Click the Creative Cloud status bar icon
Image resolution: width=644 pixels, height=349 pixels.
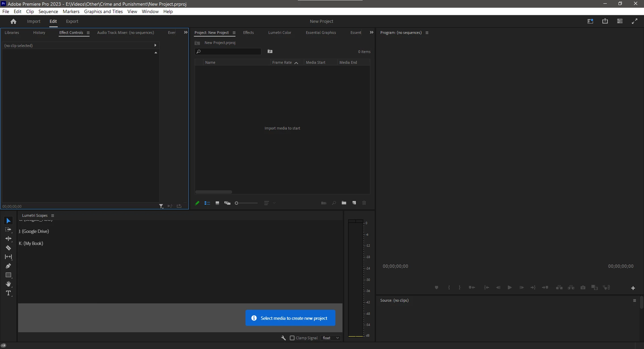pyautogui.click(x=4, y=346)
